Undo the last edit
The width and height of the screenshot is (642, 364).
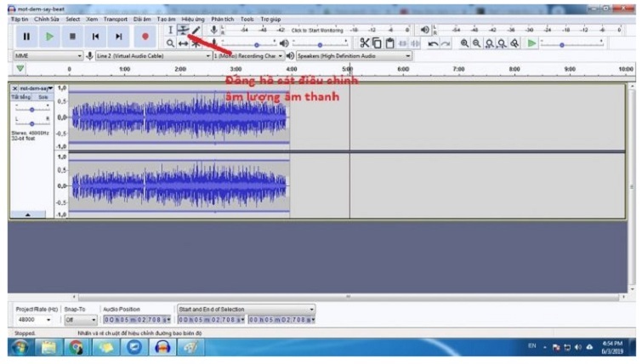coord(434,43)
